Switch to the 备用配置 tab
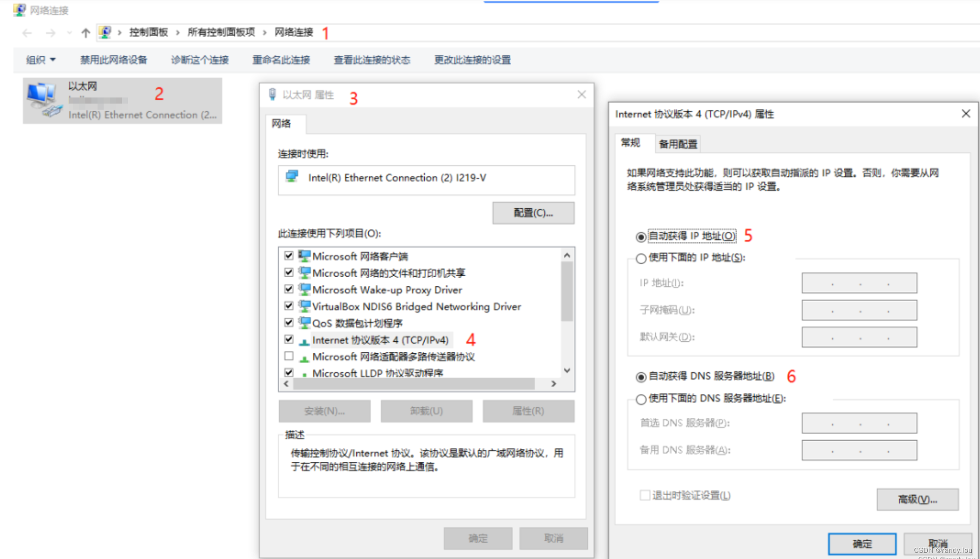Image resolution: width=980 pixels, height=559 pixels. point(678,144)
